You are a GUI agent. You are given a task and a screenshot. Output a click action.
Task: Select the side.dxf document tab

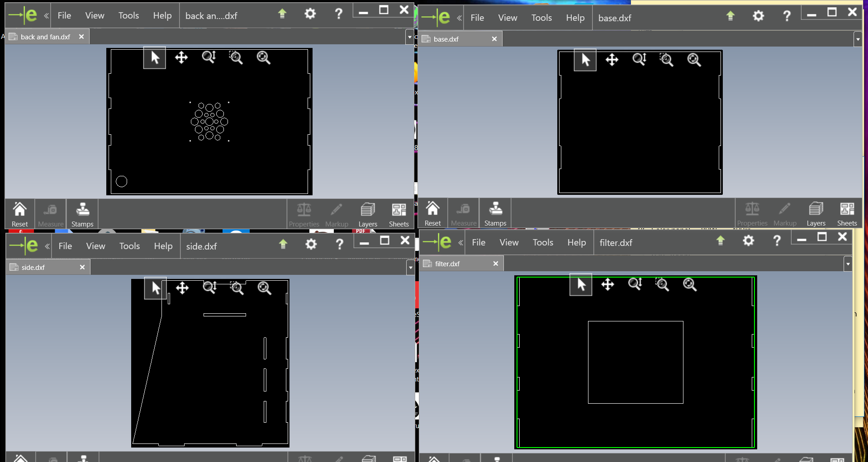point(48,267)
